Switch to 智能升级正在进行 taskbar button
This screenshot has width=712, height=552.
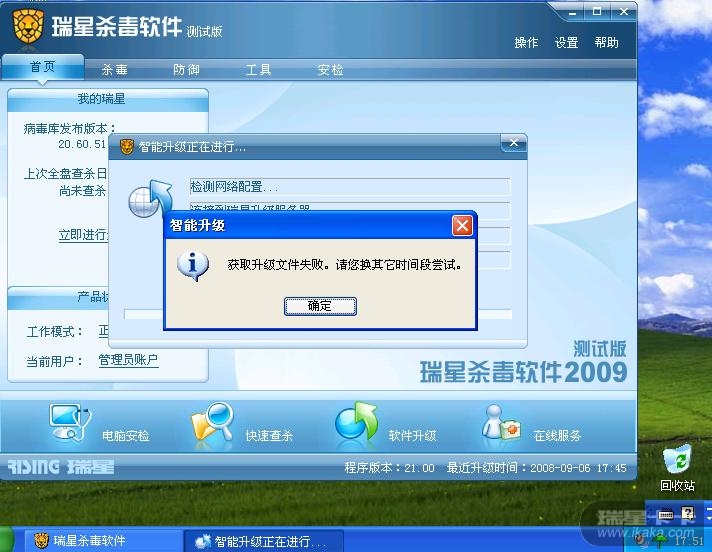click(x=263, y=541)
